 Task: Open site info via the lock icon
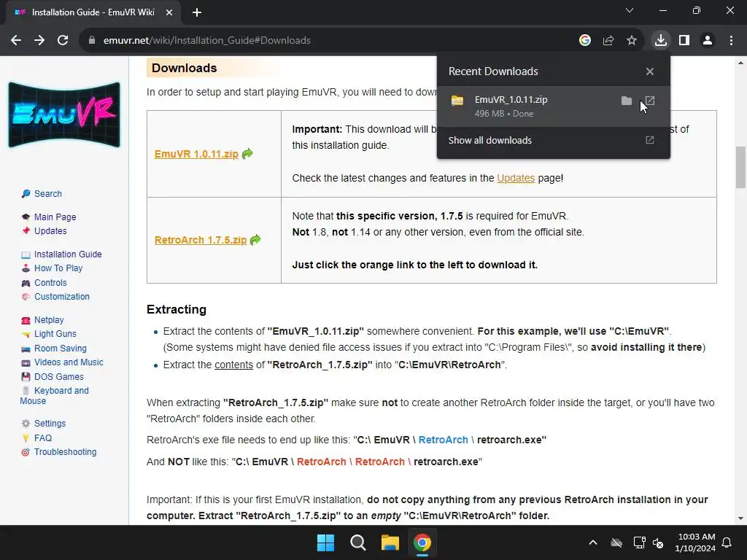point(92,41)
